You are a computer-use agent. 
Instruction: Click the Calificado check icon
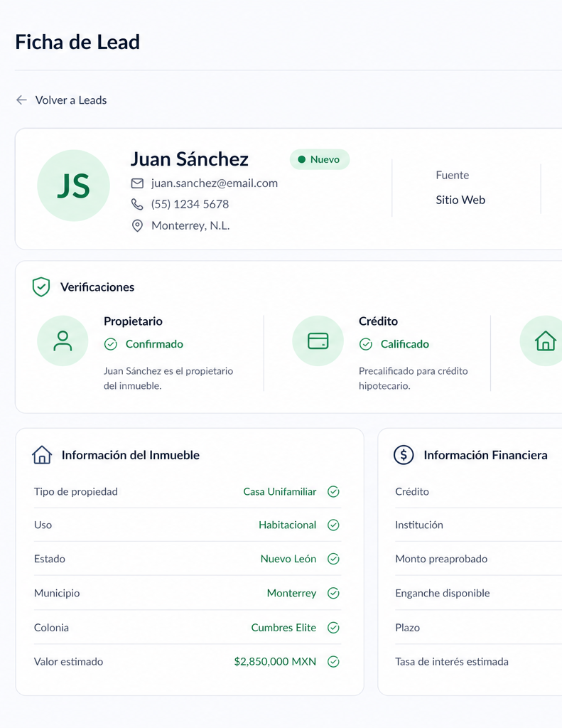tap(366, 344)
